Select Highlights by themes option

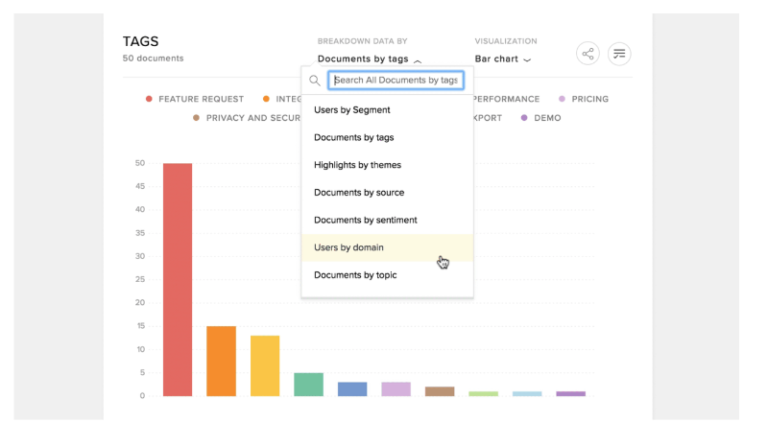pyautogui.click(x=357, y=165)
